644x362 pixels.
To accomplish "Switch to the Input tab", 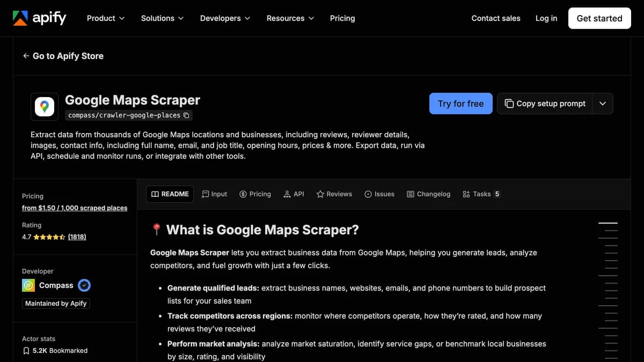I will 214,194.
